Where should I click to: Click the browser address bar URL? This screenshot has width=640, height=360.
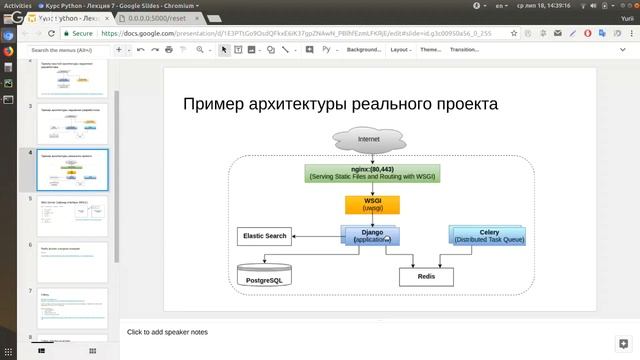pyautogui.click(x=296, y=33)
